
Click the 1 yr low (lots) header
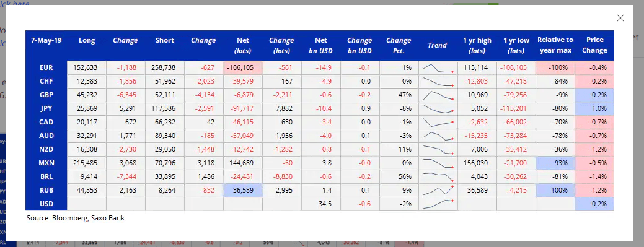[516, 46]
